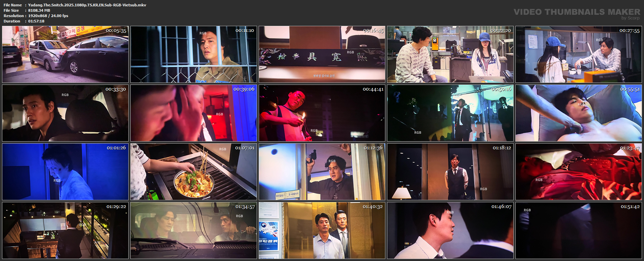Click the file size value 8108.34 MB
This screenshot has height=261, width=644.
[39, 10]
